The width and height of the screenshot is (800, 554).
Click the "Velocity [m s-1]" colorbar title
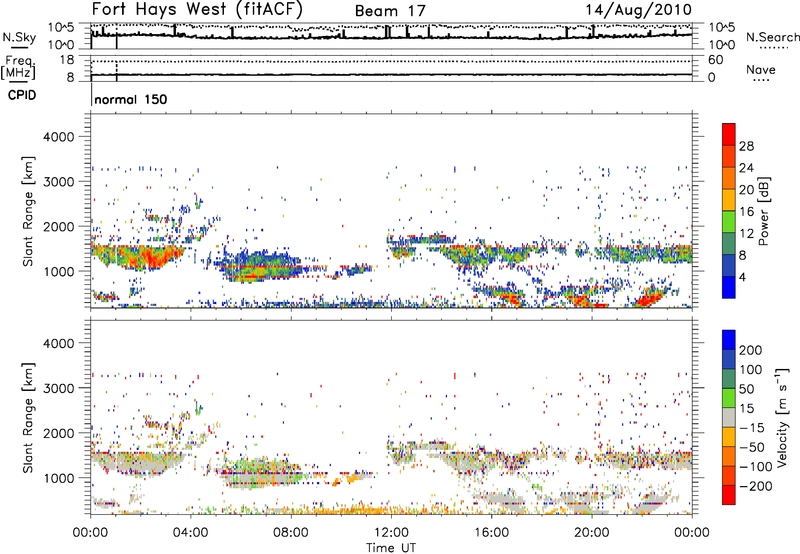tap(782, 417)
